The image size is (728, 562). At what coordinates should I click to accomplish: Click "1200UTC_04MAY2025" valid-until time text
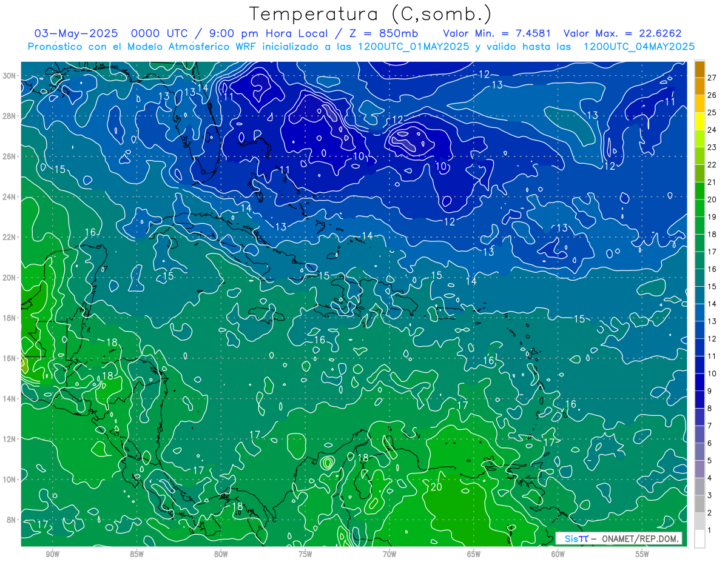[x=639, y=47]
